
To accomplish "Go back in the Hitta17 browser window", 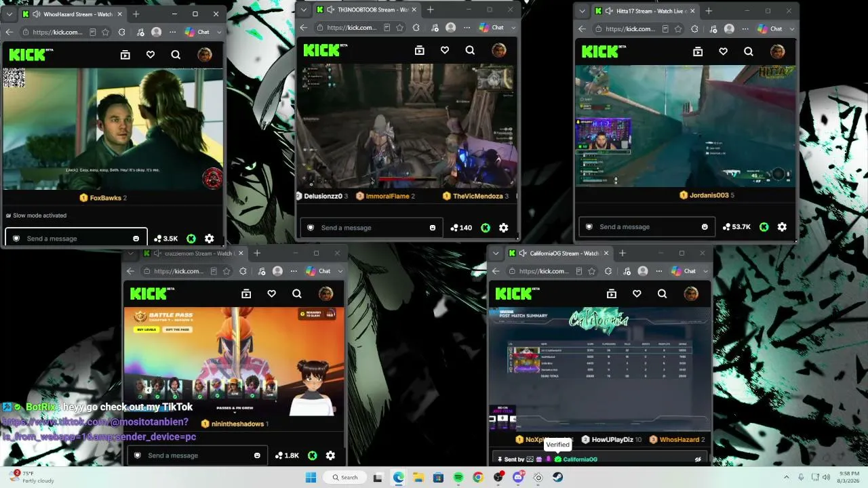I will [x=583, y=29].
